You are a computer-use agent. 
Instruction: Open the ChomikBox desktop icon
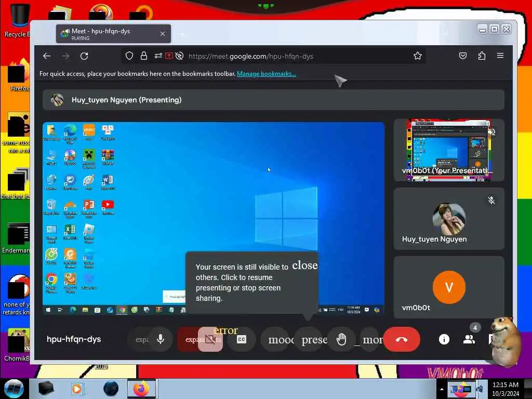tap(18, 345)
